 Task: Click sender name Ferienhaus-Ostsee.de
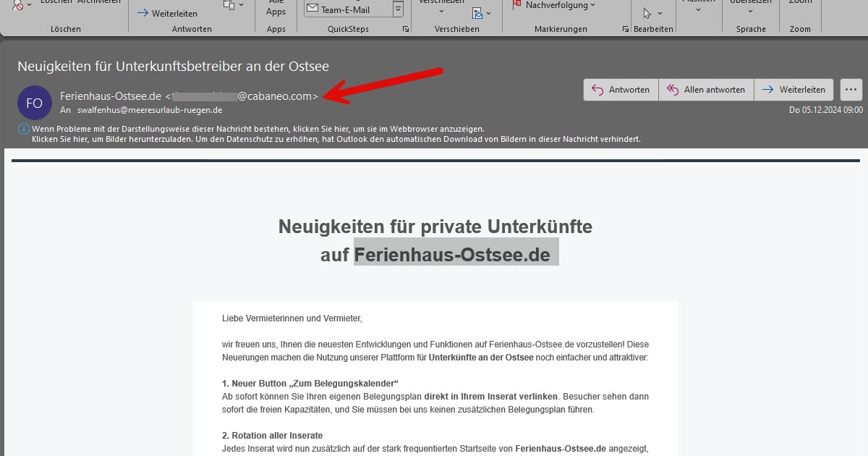click(x=111, y=96)
